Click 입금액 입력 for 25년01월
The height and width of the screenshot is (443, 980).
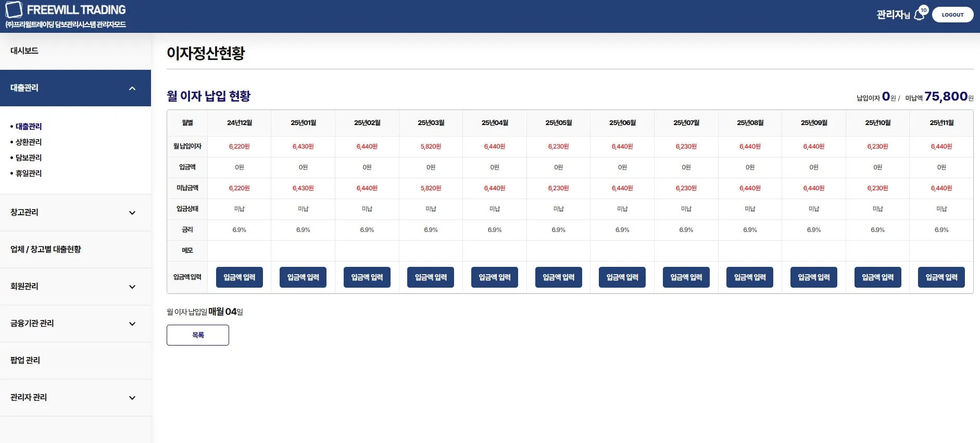(x=303, y=277)
